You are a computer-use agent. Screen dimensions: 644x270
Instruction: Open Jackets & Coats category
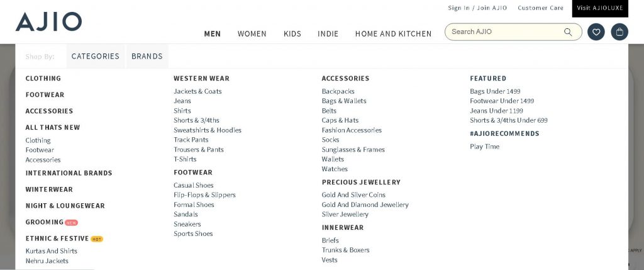point(197,91)
